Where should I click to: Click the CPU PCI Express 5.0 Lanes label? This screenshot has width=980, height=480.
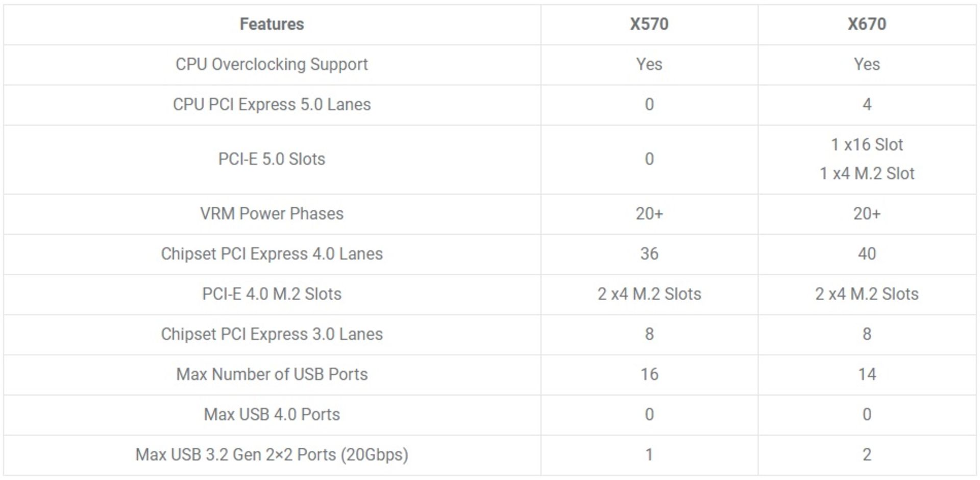coord(272,104)
